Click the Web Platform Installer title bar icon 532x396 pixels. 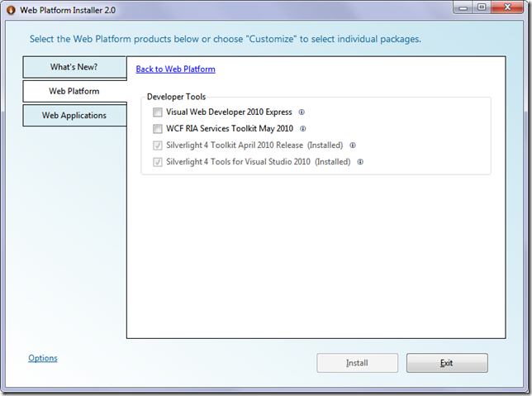(x=11, y=10)
